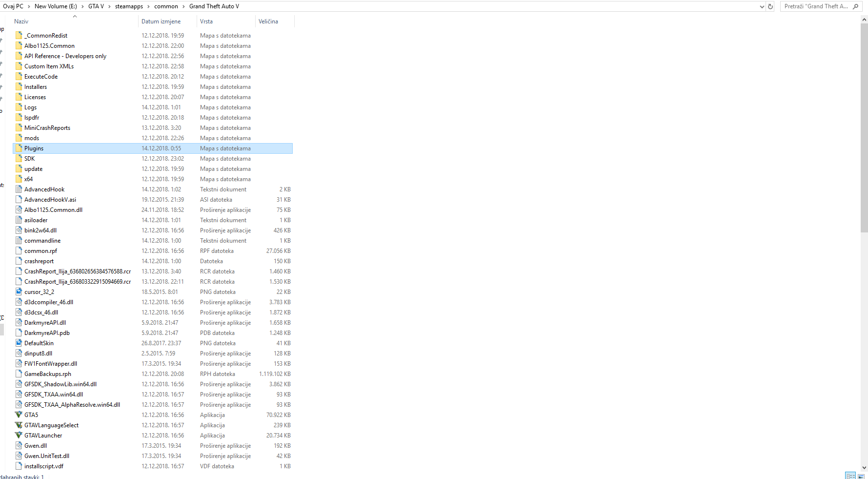Select the MiniCrashReports folder name

[47, 128]
